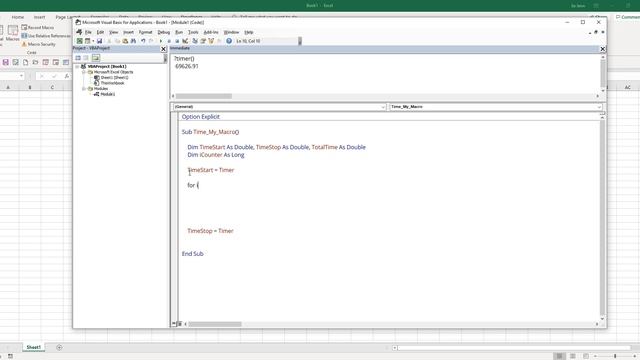
Task: Click the Insert UserForm toolbar icon
Action: coord(87,41)
